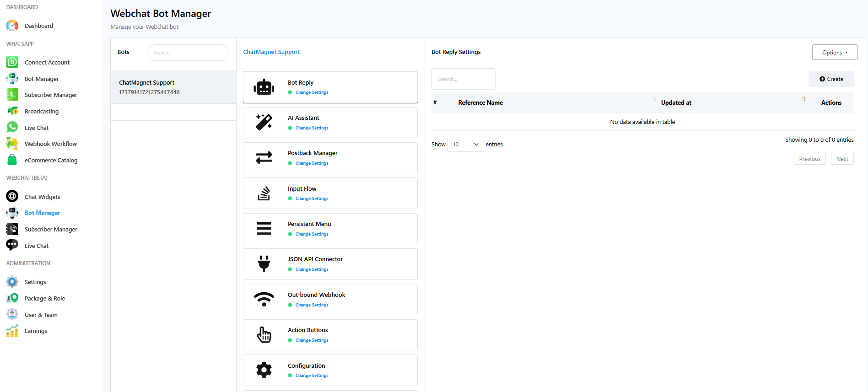Click the Input Flow stack icon
868x392 pixels.
pos(264,193)
